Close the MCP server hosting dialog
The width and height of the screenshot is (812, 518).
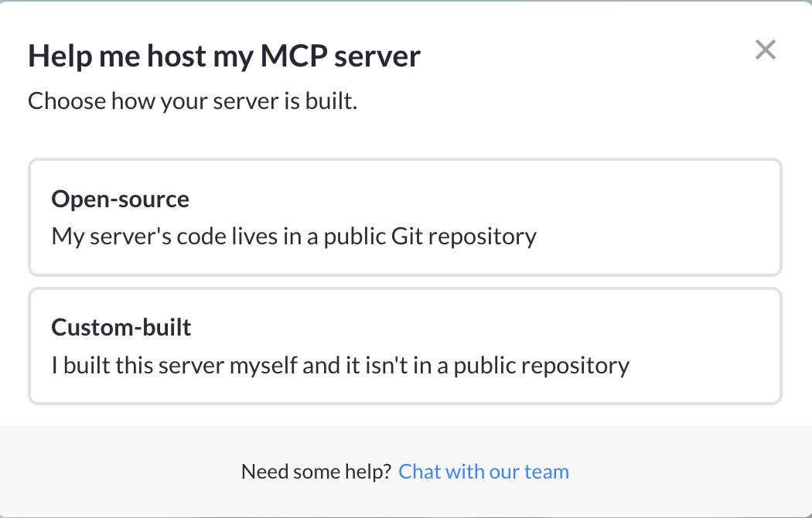pyautogui.click(x=765, y=50)
